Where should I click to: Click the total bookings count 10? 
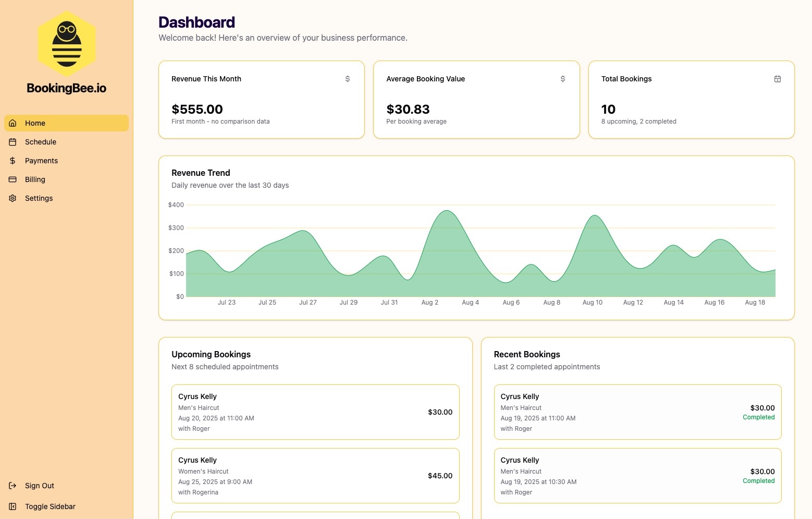point(608,109)
